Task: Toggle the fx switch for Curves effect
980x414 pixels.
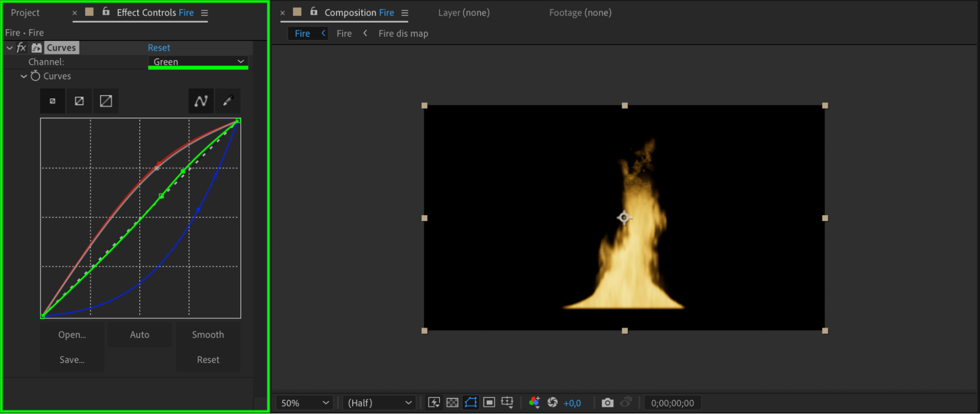Action: pyautogui.click(x=21, y=48)
